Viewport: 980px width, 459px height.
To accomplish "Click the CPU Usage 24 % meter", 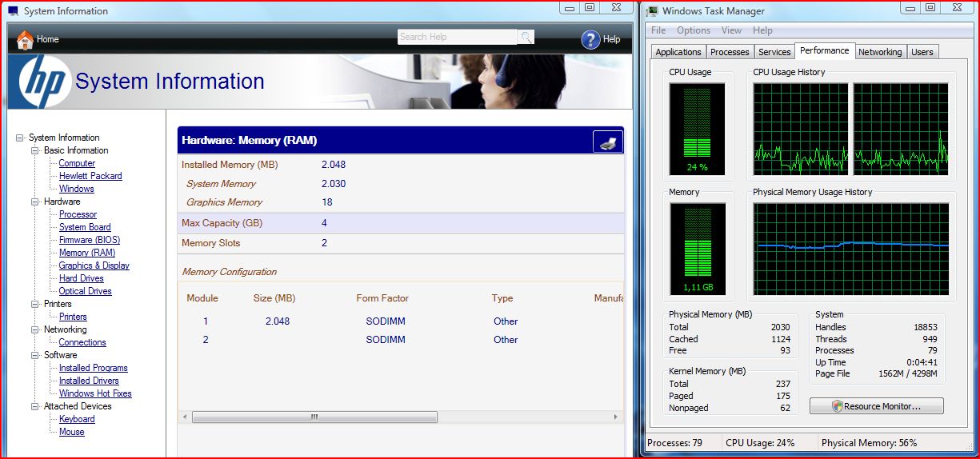I will click(698, 129).
